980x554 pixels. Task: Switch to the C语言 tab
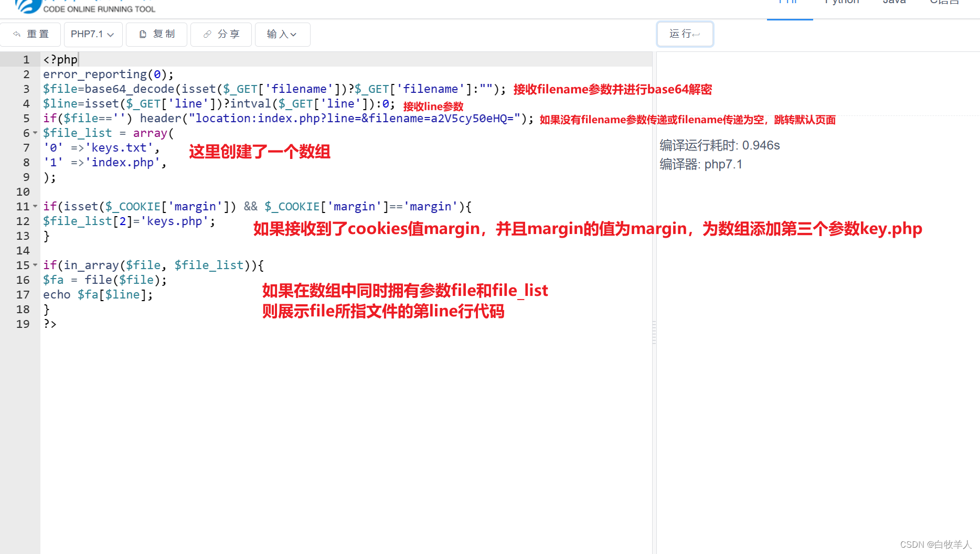pos(944,3)
